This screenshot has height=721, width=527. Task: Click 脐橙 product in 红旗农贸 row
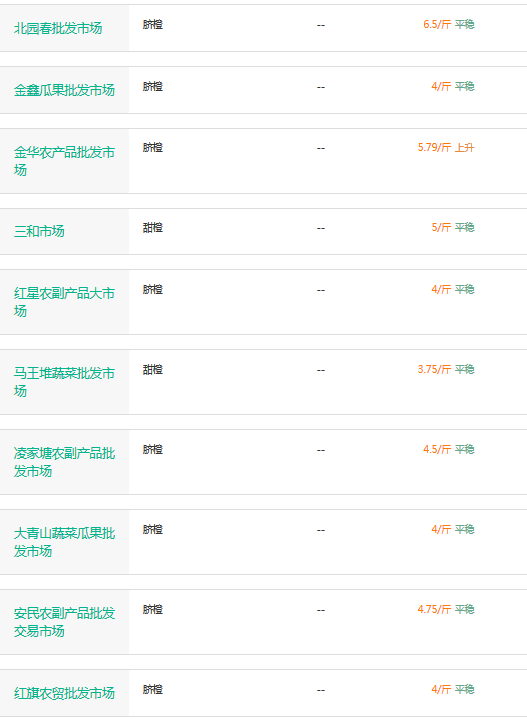pyautogui.click(x=153, y=689)
